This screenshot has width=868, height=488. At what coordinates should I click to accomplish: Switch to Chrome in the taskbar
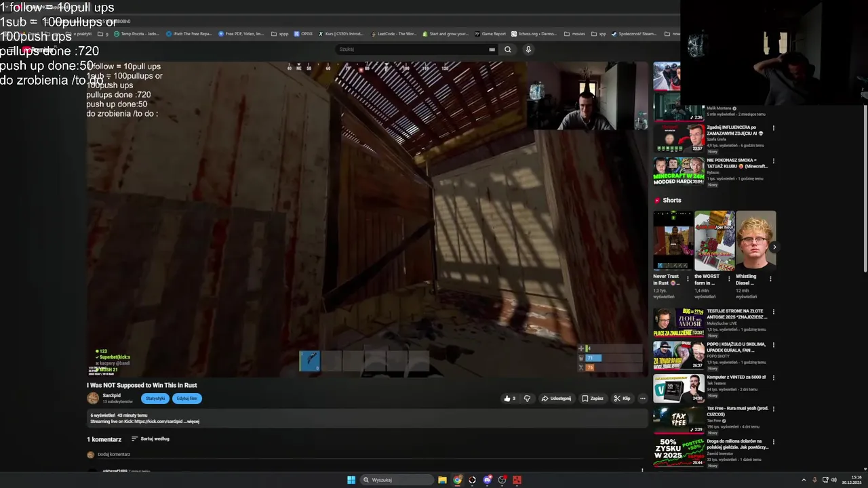[458, 480]
